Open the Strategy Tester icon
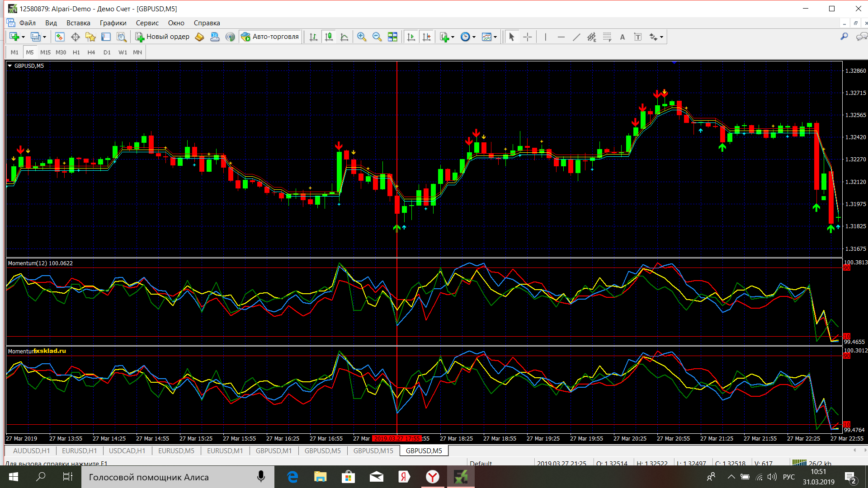Screen dimensions: 868x488 coord(121,37)
